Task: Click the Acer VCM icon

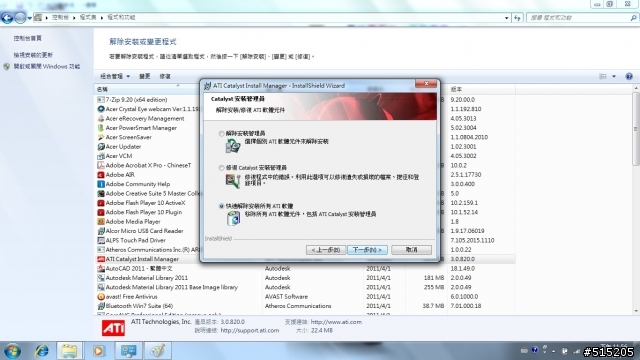Action: point(101,156)
